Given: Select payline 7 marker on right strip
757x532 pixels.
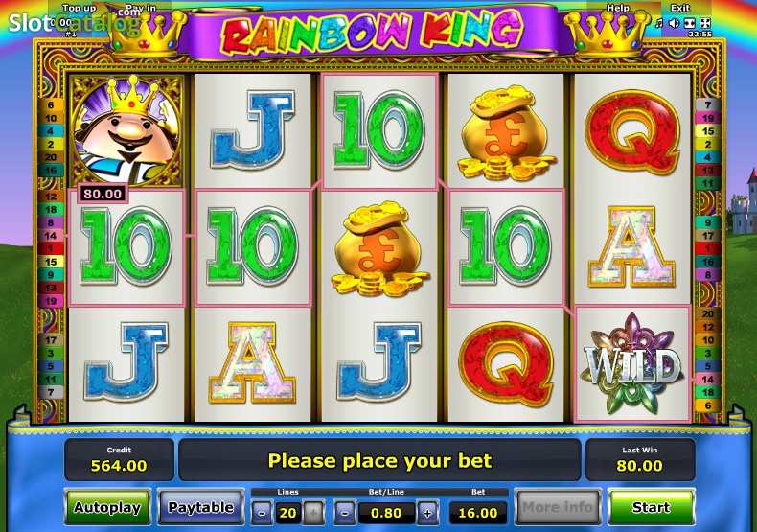Looking at the screenshot, I should point(708,104).
